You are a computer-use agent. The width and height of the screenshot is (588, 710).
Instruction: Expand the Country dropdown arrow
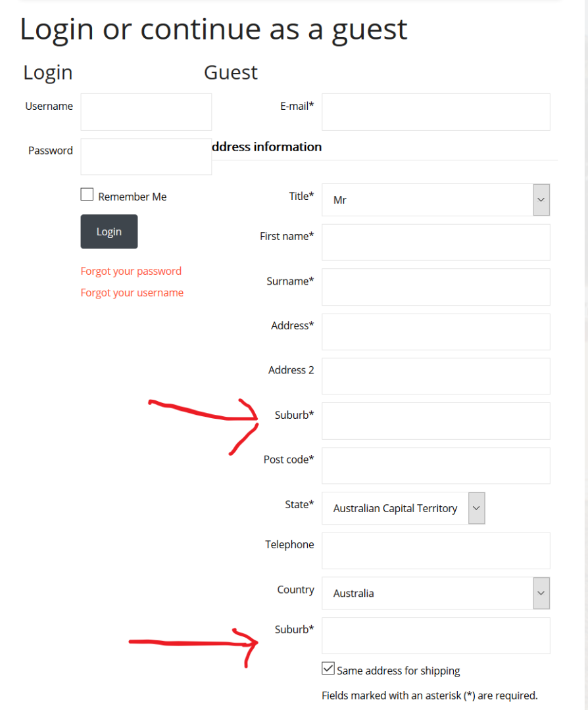541,593
